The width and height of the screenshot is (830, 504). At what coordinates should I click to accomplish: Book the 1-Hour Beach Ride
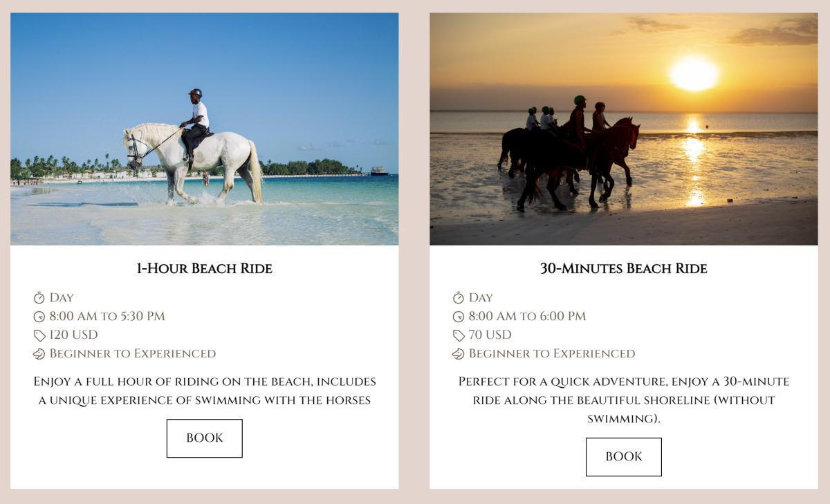tap(204, 438)
